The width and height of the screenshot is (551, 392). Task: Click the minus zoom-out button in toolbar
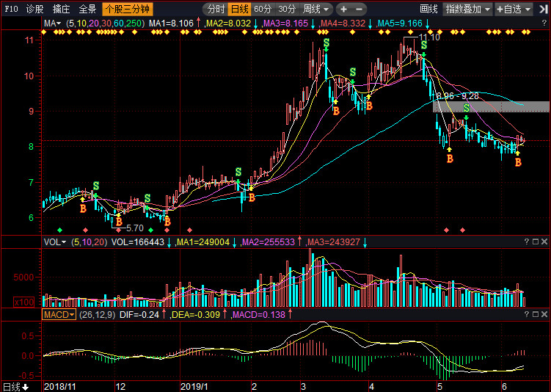click(360, 10)
